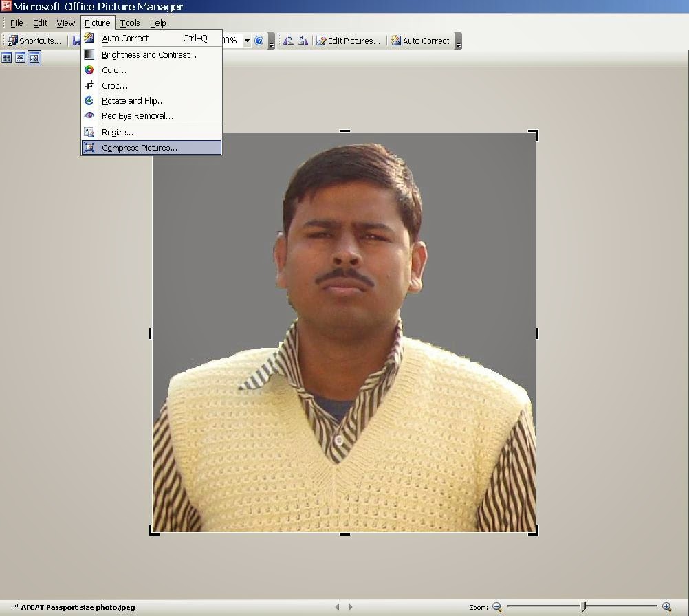
Task: Select Resize from the Picture menu
Action: click(x=151, y=132)
